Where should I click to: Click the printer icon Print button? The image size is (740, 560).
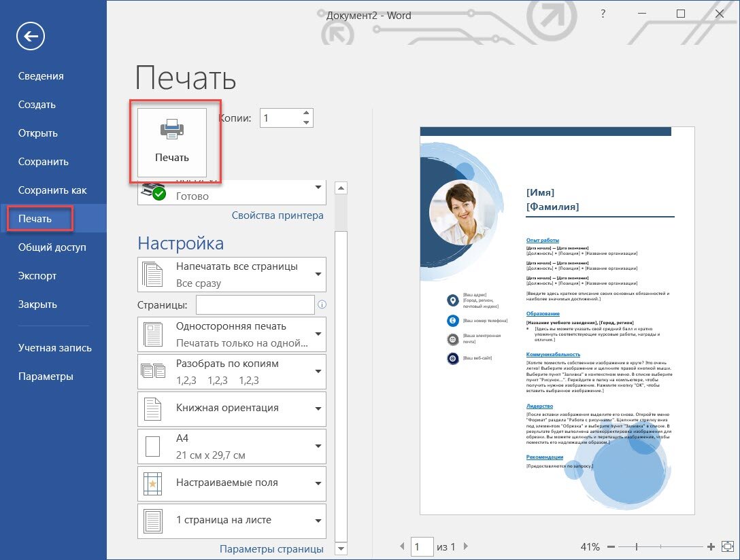coord(172,142)
